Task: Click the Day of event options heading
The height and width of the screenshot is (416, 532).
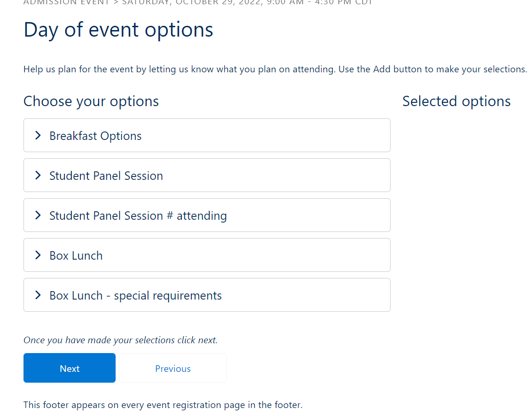Action: coord(118,30)
